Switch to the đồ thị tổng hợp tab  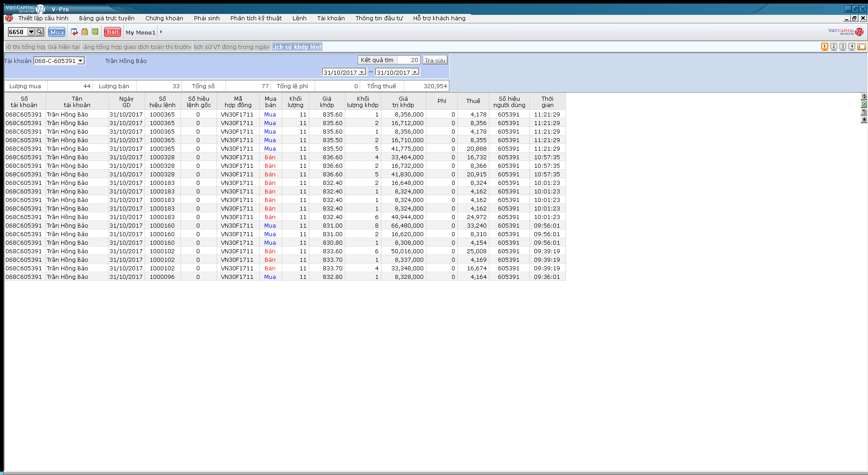pos(26,47)
